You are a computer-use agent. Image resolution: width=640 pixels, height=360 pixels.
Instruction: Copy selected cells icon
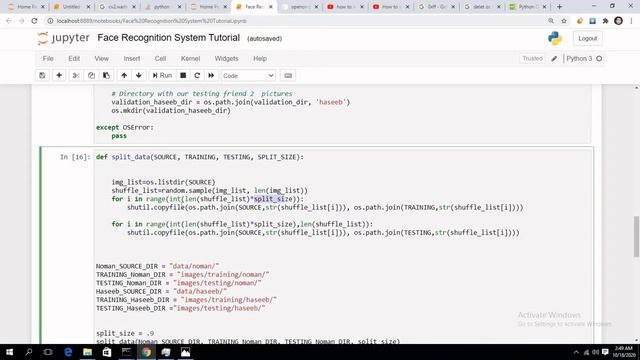click(91, 76)
